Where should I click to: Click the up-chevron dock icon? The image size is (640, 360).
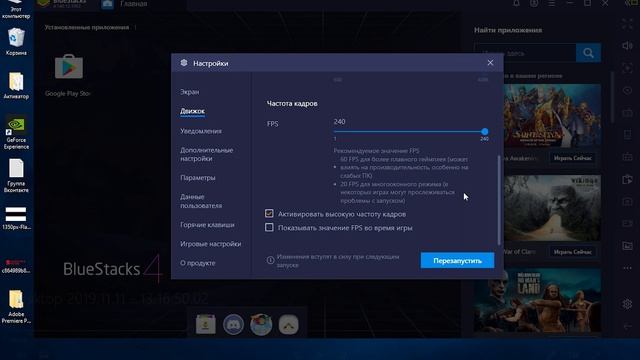coord(289,324)
